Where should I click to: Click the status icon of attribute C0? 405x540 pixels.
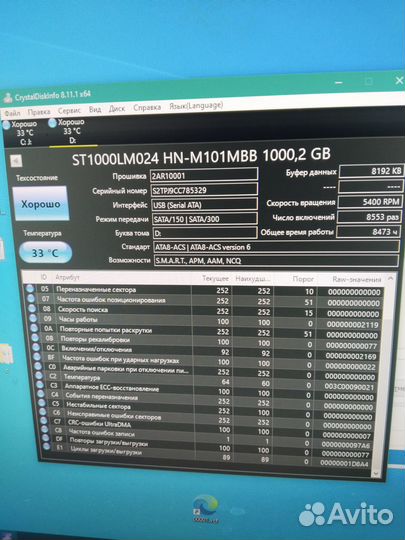pyautogui.click(x=39, y=366)
